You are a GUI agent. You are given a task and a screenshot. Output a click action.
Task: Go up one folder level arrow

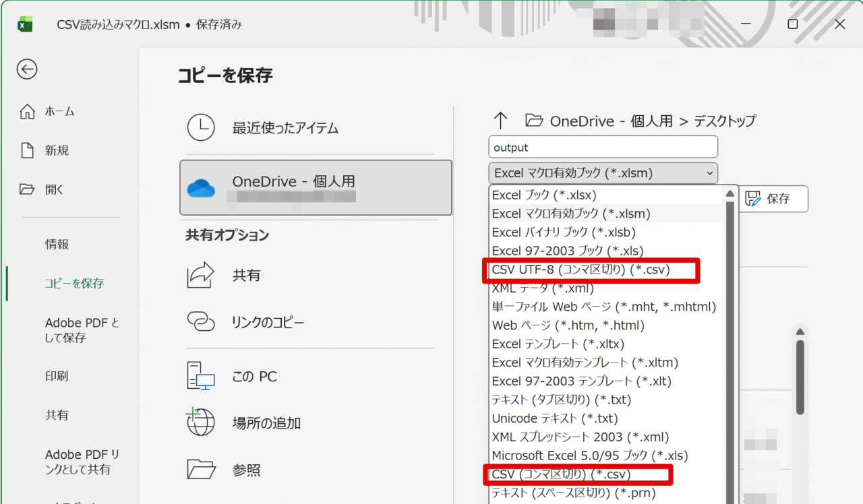coord(500,121)
